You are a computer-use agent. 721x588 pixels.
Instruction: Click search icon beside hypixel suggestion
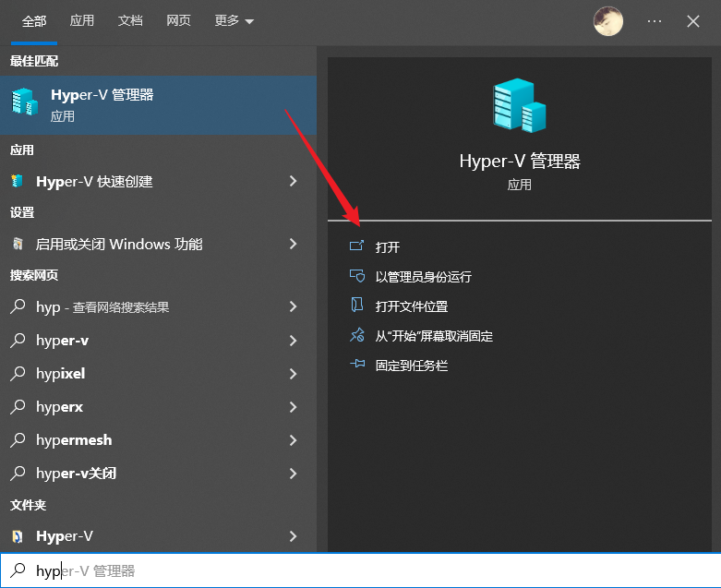(18, 373)
